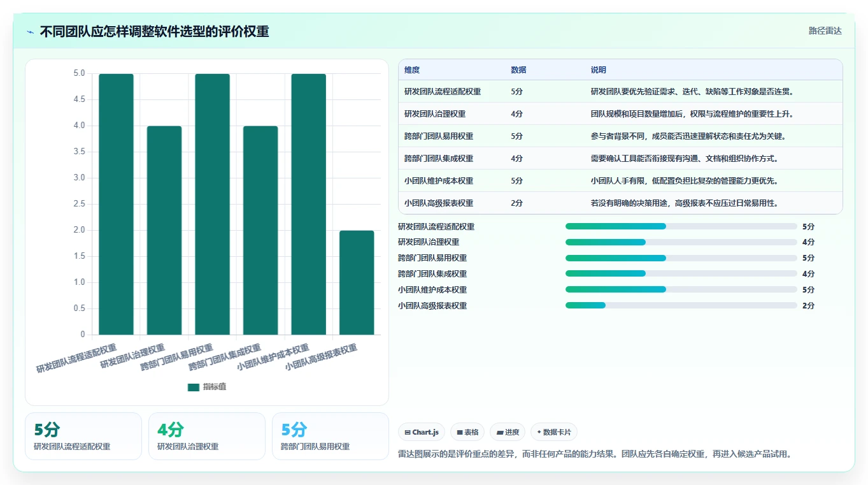Click the 跨部门团队集成权重 chart bar
The image size is (868, 485).
coord(260,230)
